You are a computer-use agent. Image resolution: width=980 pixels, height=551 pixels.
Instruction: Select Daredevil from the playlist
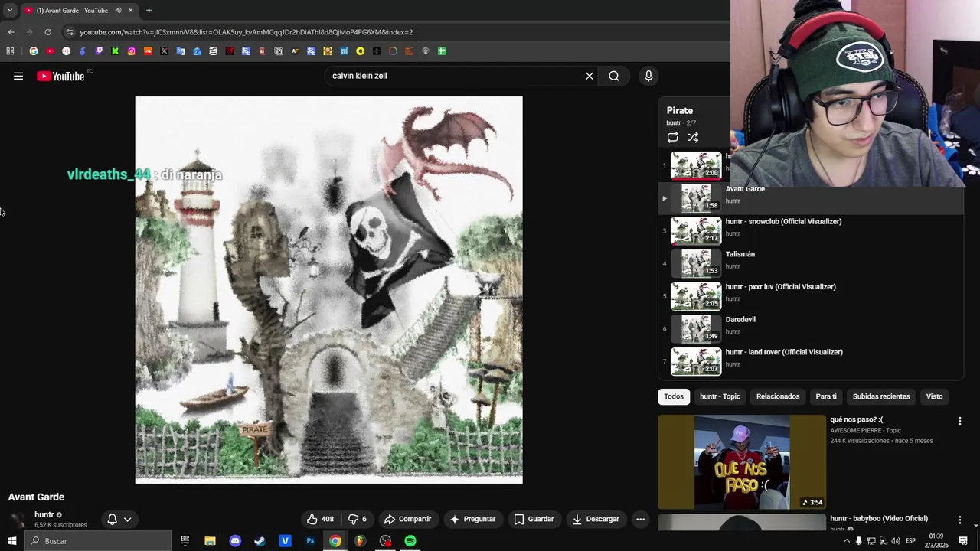click(x=810, y=328)
